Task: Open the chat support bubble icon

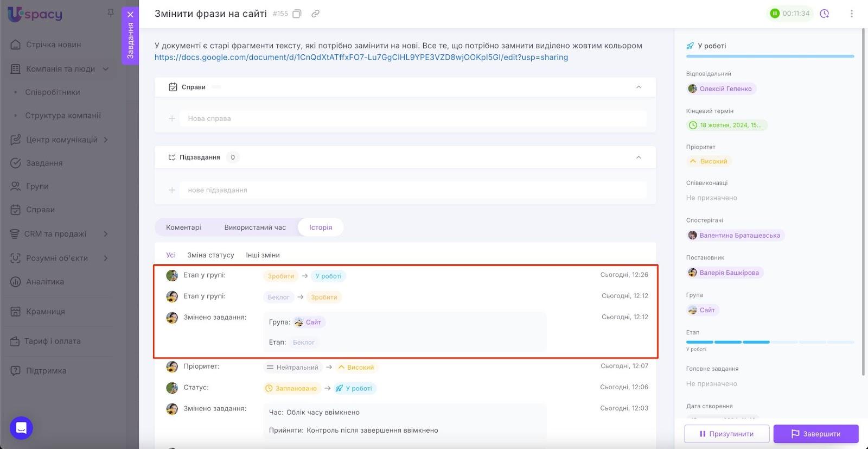Action: (x=21, y=428)
